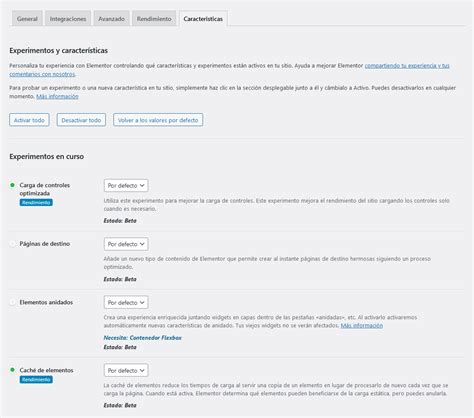The width and height of the screenshot is (474, 418).
Task: Open Caché de elementos dropdown
Action: point(126,370)
